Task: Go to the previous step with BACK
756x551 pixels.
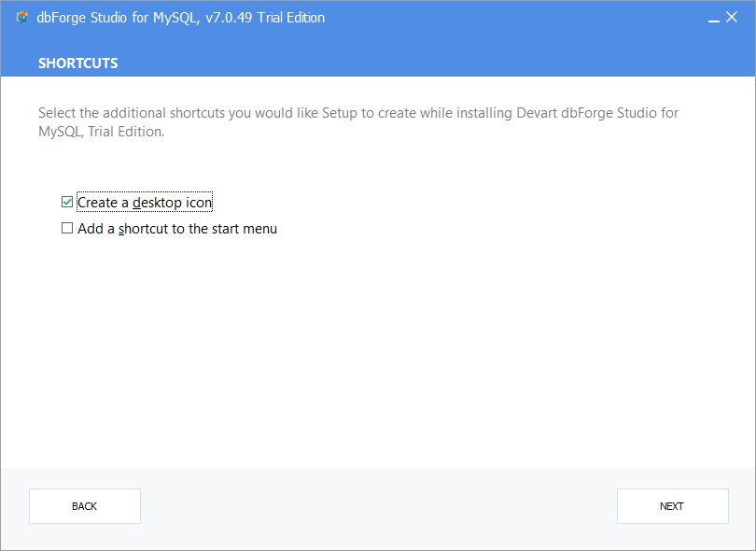Action: point(84,506)
